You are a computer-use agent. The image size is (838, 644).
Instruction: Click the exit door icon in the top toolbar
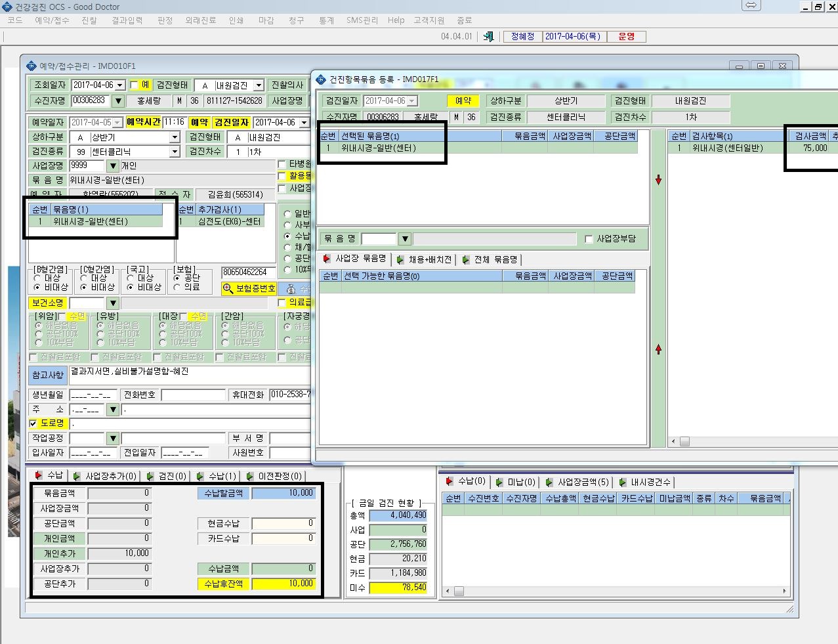(488, 37)
